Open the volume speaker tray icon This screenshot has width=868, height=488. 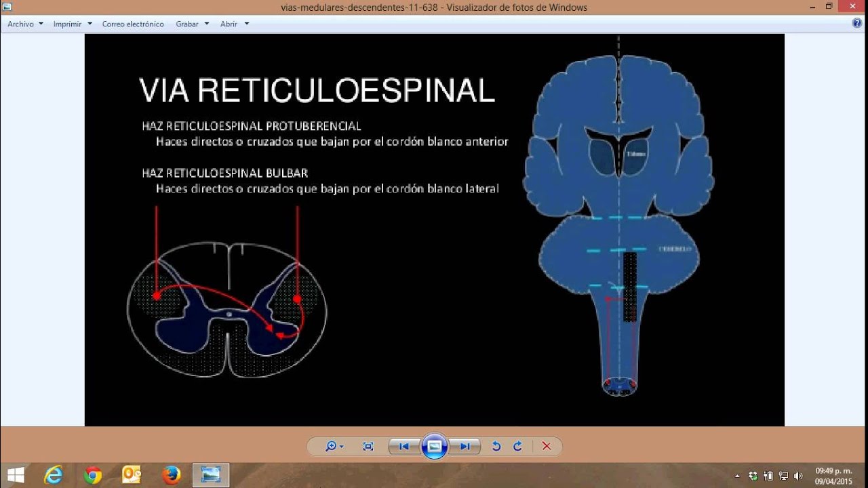click(799, 476)
